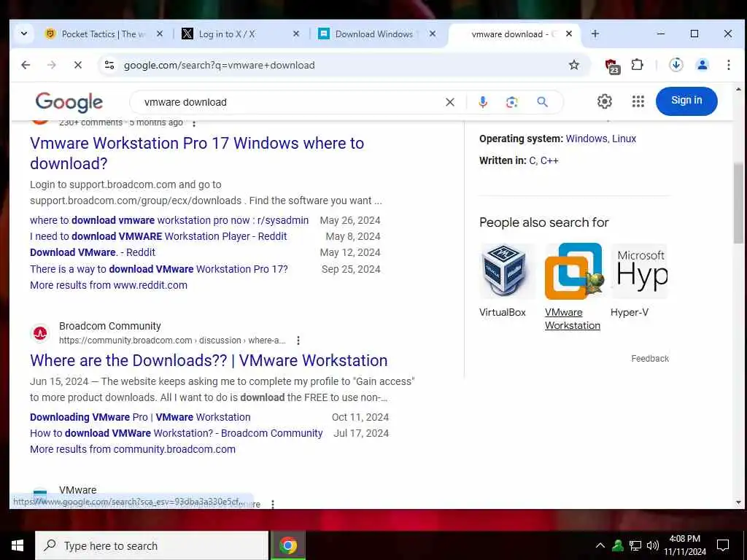This screenshot has height=560, width=747.
Task: Start voice search with microphone
Action: 483,102
